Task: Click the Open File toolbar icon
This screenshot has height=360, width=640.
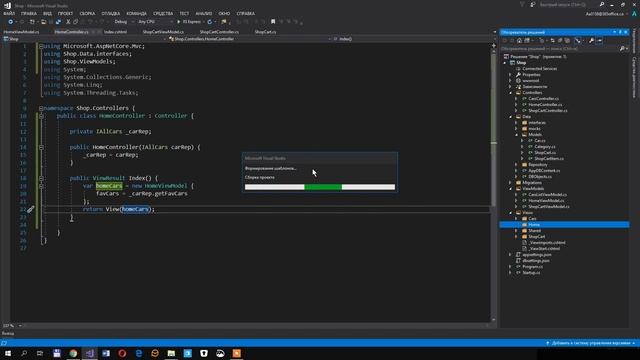Action: click(x=44, y=22)
